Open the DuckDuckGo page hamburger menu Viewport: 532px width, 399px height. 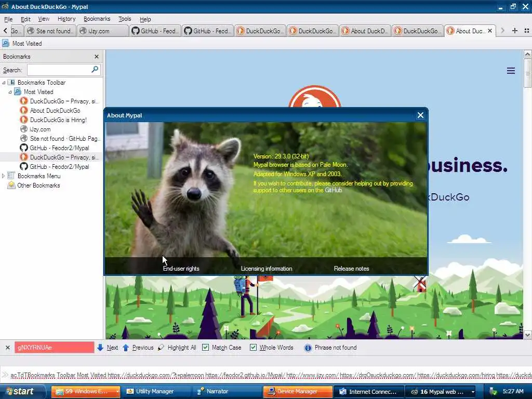(511, 71)
